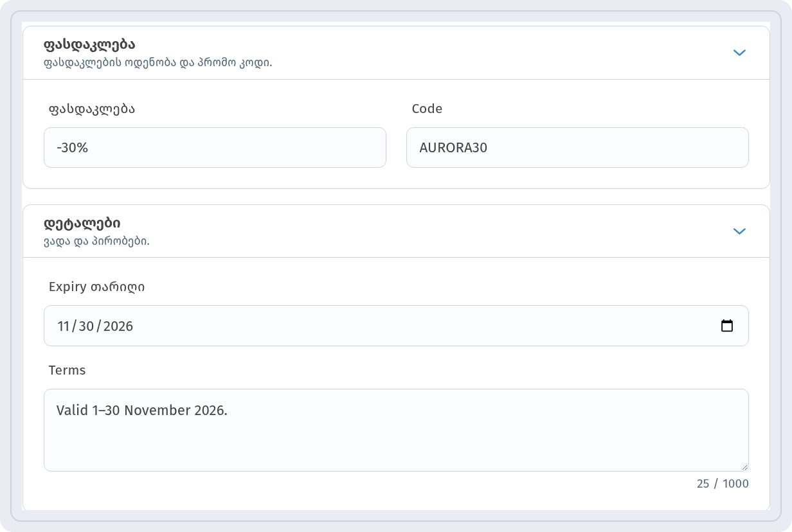Click the 'ვადა და პირობები.' subtitle

[96, 242]
